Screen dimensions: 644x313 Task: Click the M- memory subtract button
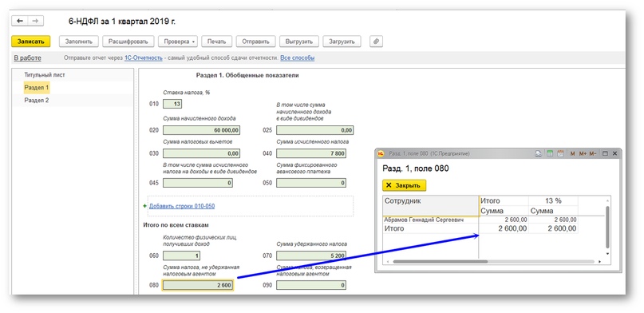click(x=593, y=153)
